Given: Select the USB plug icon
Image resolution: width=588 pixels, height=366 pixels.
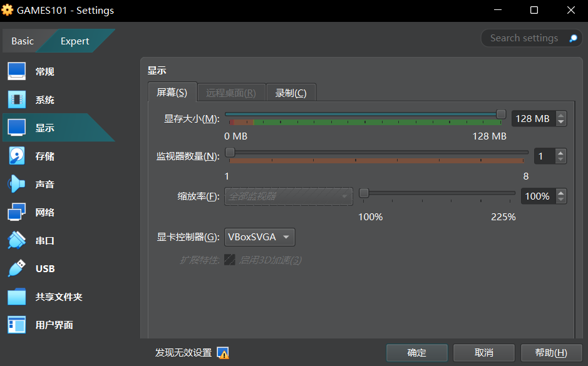Looking at the screenshot, I should pos(16,268).
